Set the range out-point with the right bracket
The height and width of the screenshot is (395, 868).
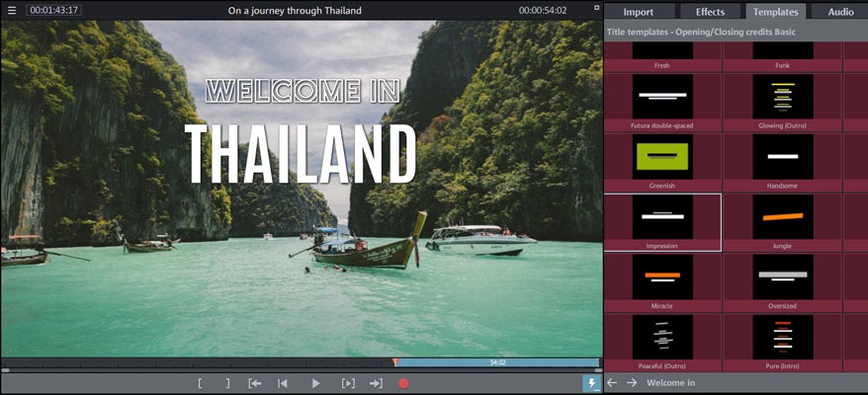point(227,383)
